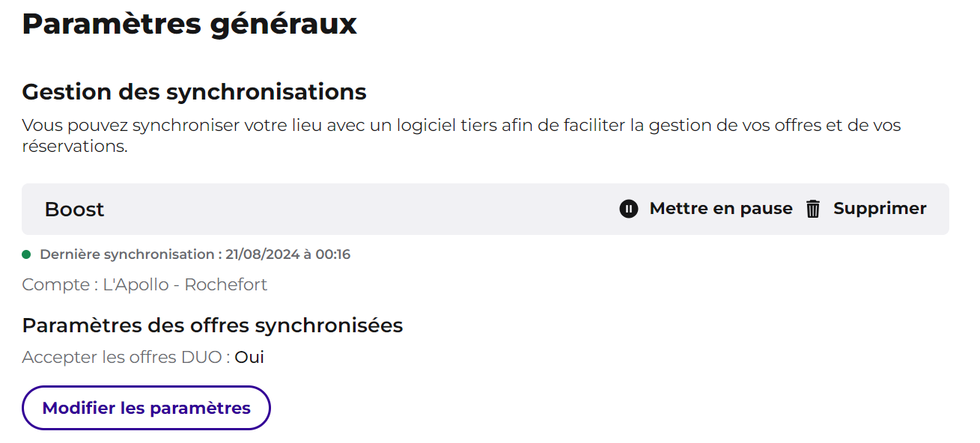Delete the Boost sync with Supprimer
980x443 pixels.
coord(866,209)
